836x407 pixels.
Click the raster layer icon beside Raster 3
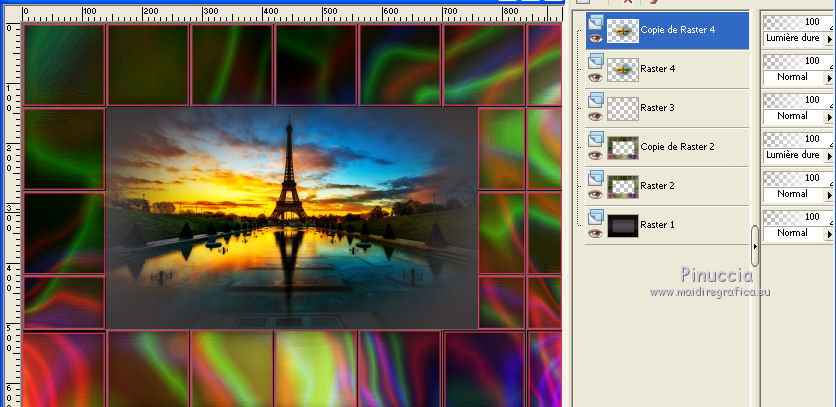596,100
